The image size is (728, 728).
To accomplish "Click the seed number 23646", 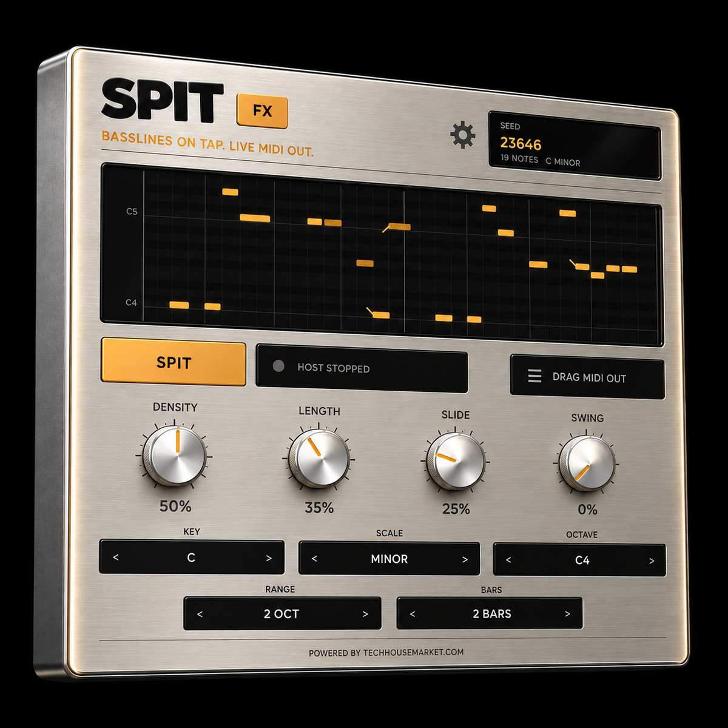I will pyautogui.click(x=521, y=144).
